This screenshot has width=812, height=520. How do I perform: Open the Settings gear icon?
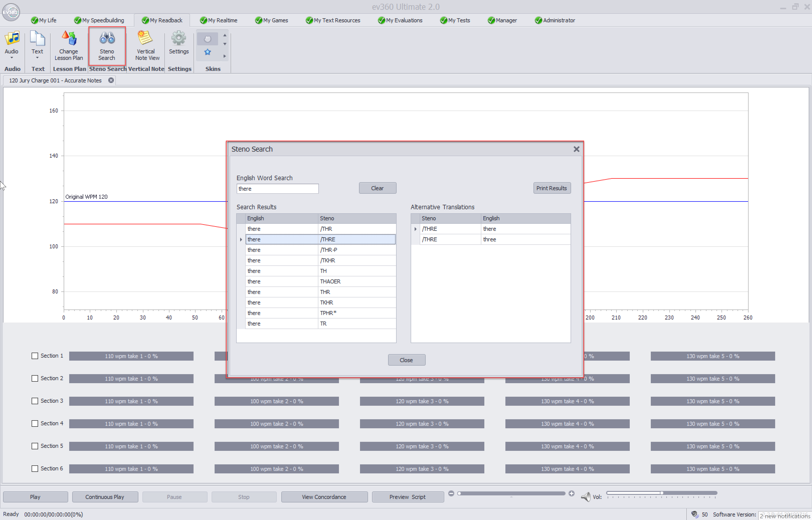[178, 38]
